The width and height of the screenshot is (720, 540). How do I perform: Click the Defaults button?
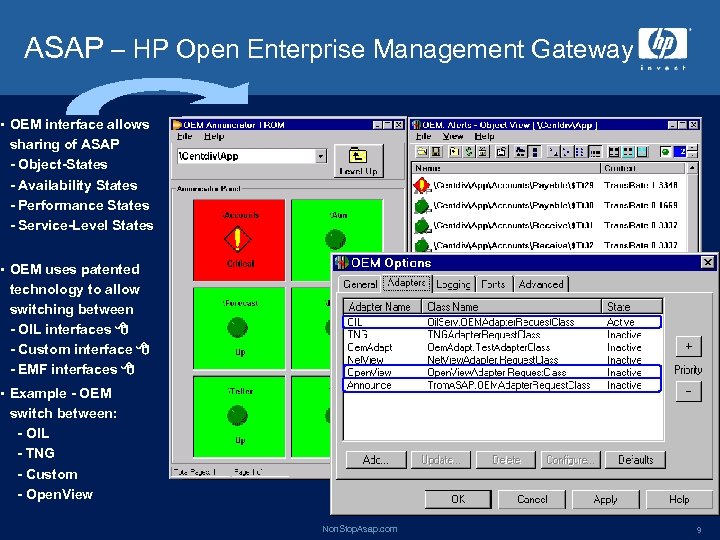(x=636, y=460)
